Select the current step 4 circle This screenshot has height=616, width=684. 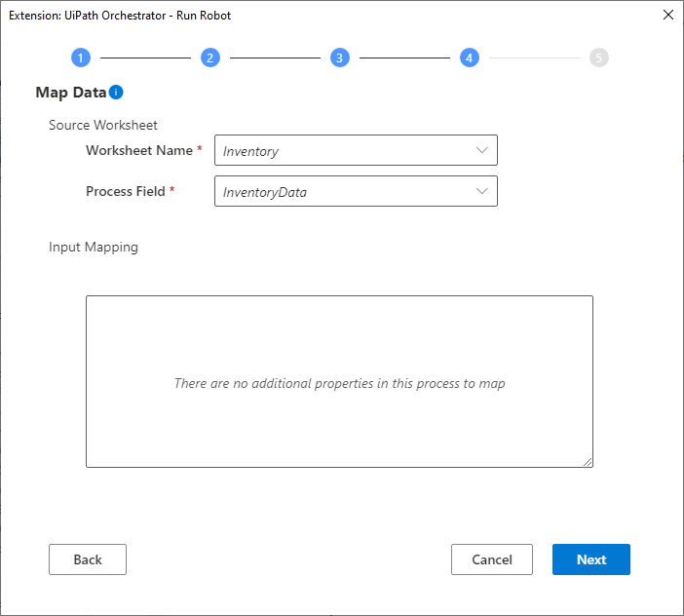point(470,58)
